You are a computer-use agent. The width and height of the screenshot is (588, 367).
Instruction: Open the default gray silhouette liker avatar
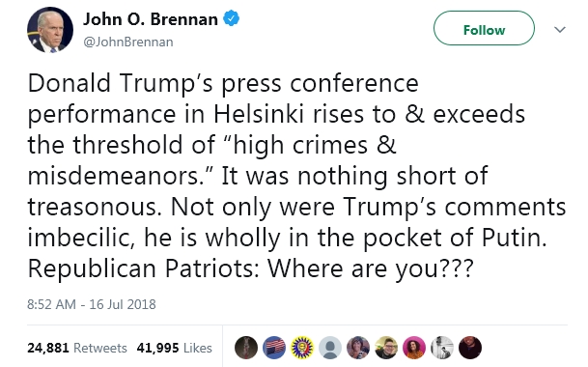pos(330,348)
